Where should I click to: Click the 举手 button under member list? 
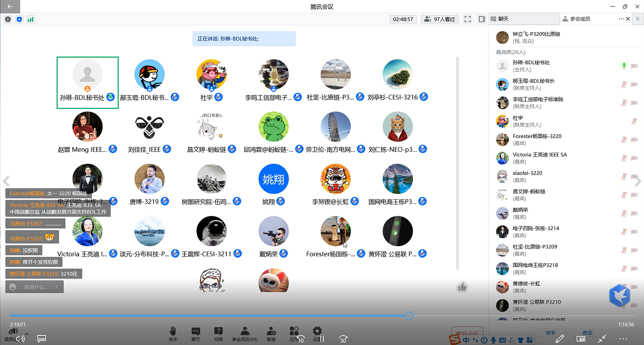(x=551, y=333)
